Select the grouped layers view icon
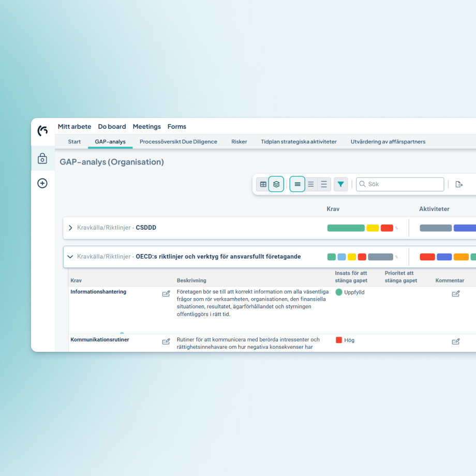This screenshot has width=476, height=476. [276, 184]
